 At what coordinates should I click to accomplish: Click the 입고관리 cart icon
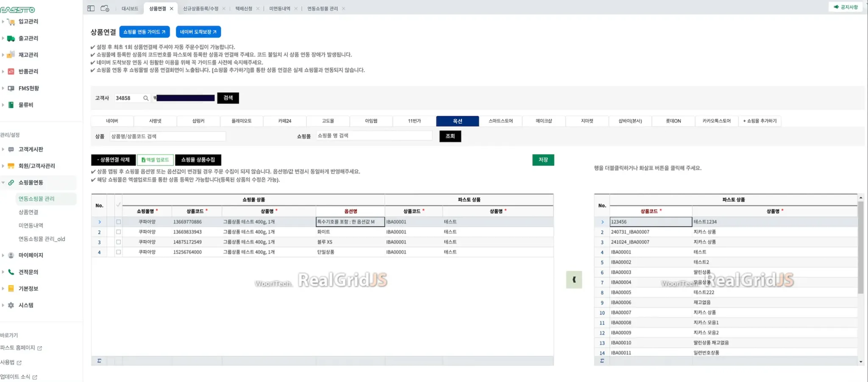[11, 22]
